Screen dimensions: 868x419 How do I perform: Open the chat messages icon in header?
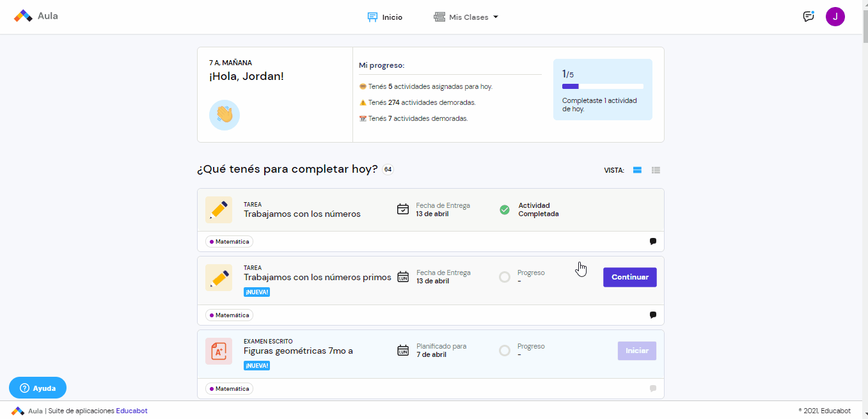809,17
